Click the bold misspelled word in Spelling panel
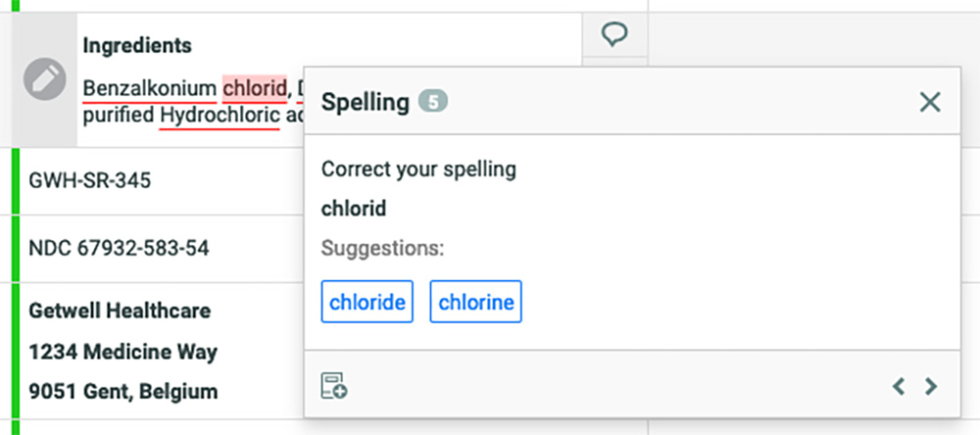 click(354, 209)
